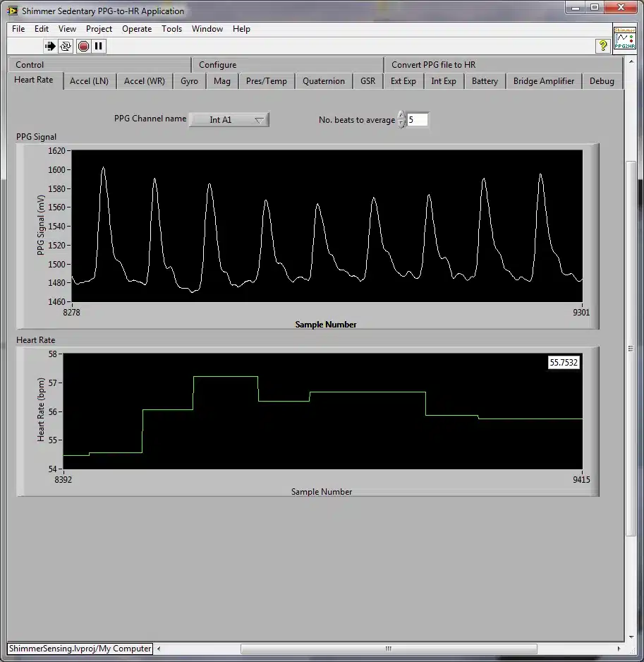
Task: Click the horizontal scrollbar thumb
Action: pos(389,649)
